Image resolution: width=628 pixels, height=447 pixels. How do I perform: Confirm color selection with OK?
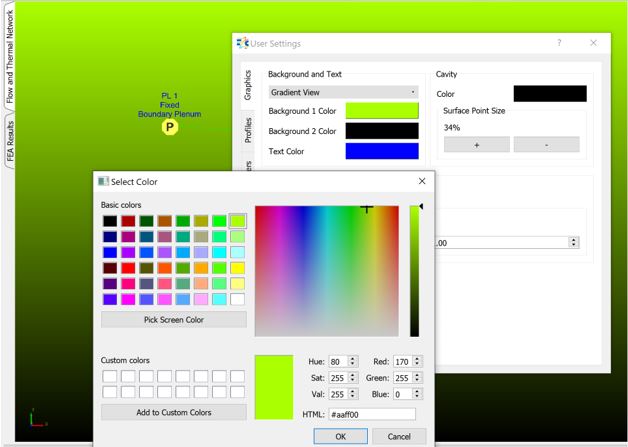(x=340, y=436)
